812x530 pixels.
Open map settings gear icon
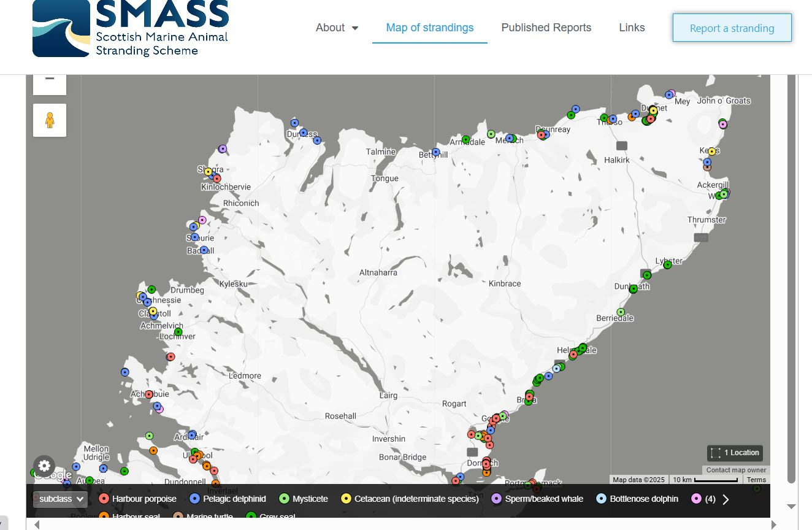pos(44,466)
